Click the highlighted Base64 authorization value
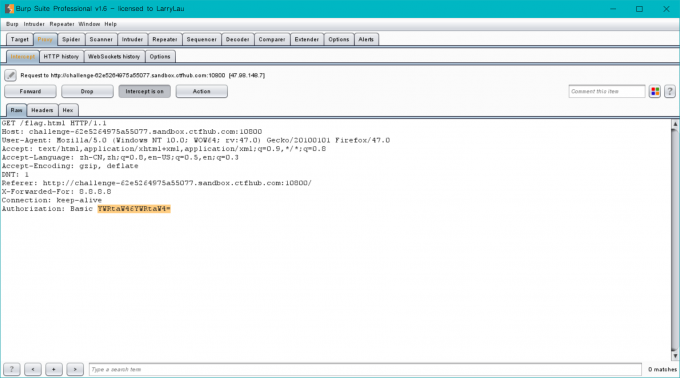 pyautogui.click(x=134, y=209)
